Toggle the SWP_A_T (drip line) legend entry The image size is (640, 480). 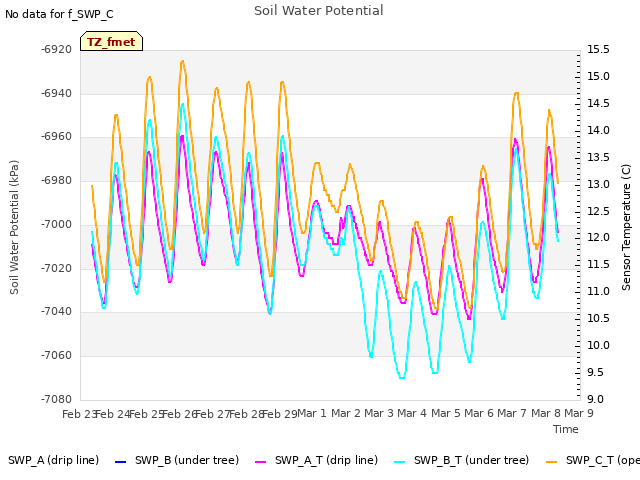tap(316, 460)
